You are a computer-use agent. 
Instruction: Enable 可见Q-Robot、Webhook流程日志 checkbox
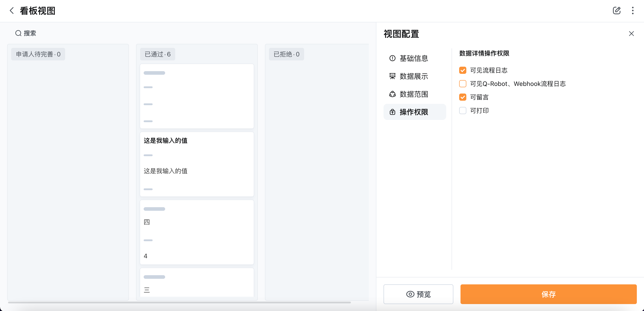coord(463,84)
